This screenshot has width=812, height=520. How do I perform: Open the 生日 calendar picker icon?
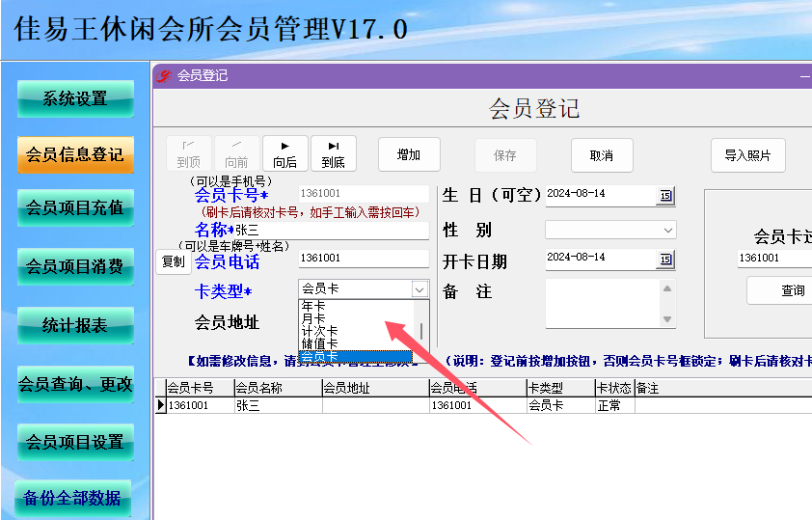coord(665,196)
